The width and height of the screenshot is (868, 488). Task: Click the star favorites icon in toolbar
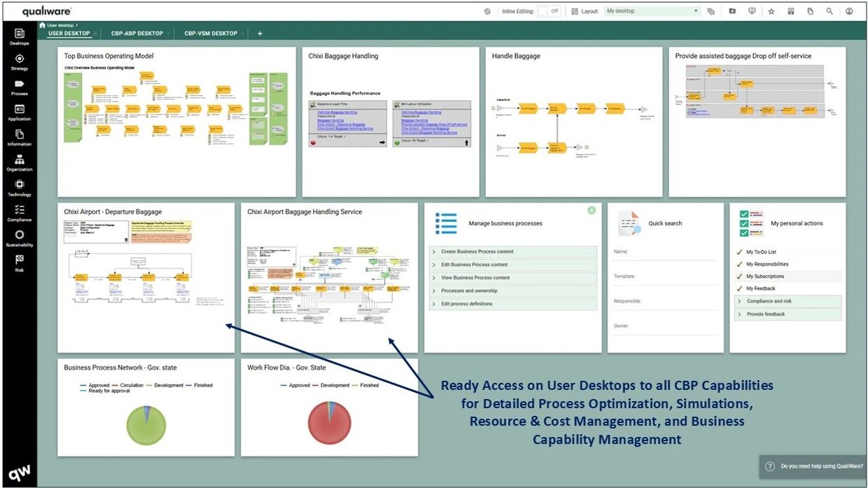tap(771, 11)
